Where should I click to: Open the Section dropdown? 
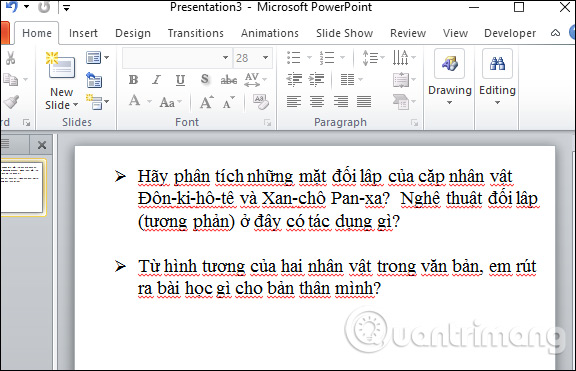click(98, 102)
